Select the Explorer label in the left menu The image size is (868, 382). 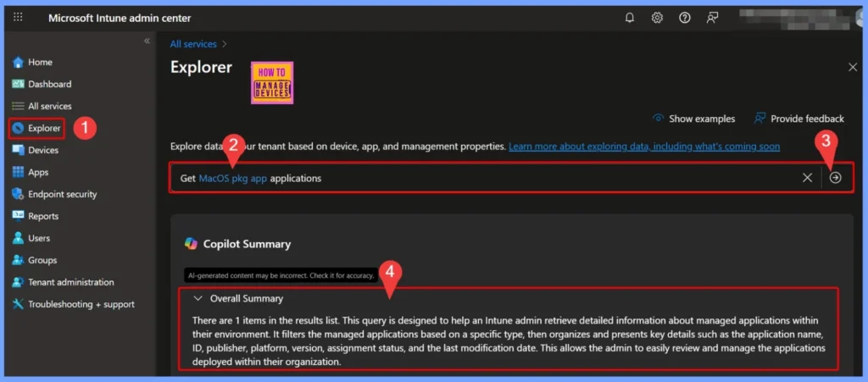[x=44, y=128]
